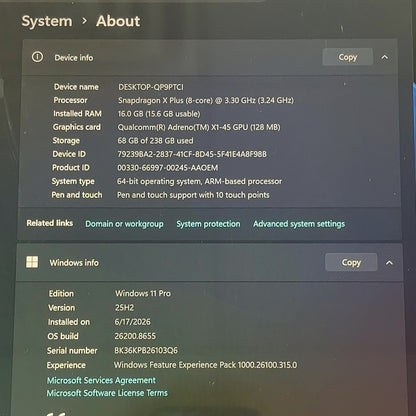Click the Device info circle icon
The height and width of the screenshot is (416, 416).
click(37, 57)
